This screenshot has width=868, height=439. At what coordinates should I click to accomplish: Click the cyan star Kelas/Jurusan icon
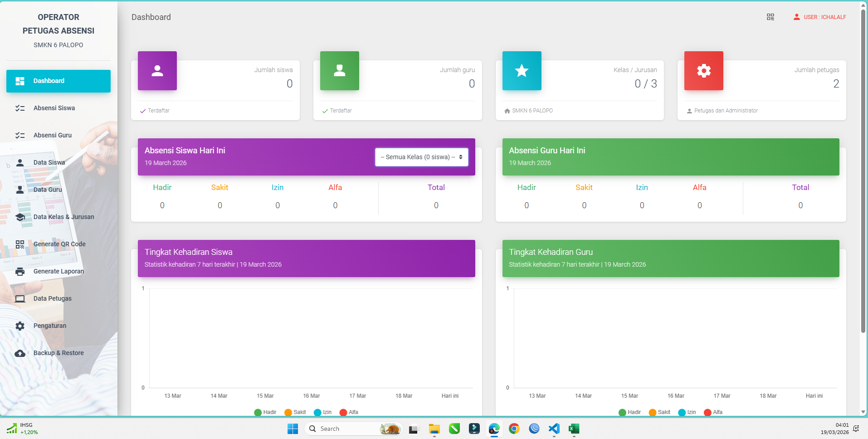click(522, 71)
